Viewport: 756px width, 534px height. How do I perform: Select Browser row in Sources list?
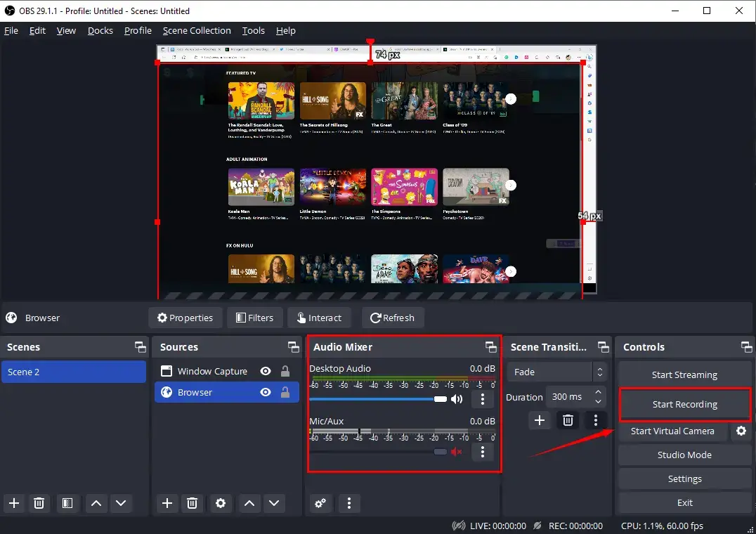tap(226, 392)
